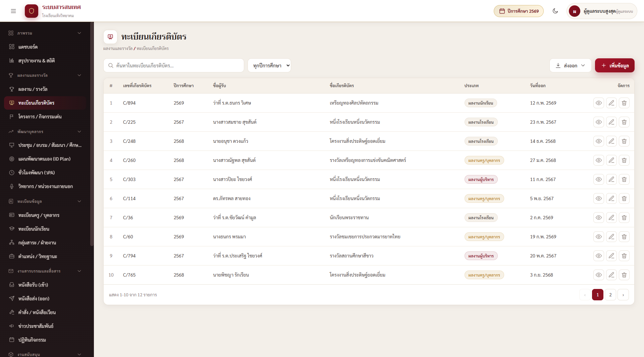Click the sidebar vertical scrollbar
Screen dimensions: 644x357
click(x=92, y=134)
